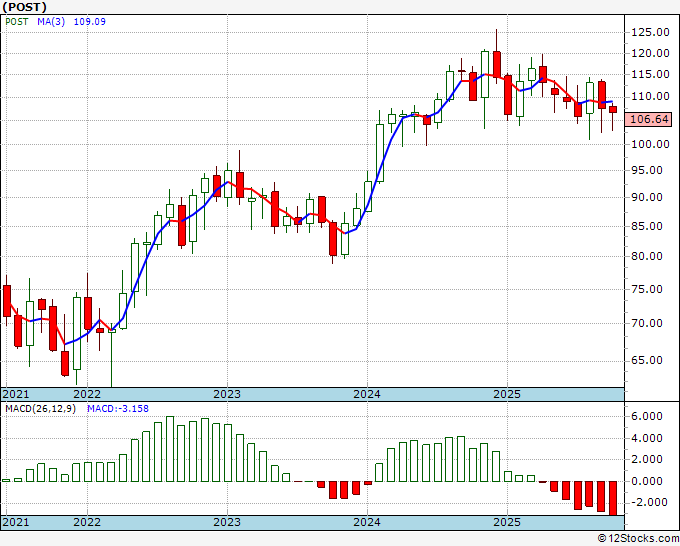Click the green POST legend label
The image size is (680, 546).
tap(16, 22)
